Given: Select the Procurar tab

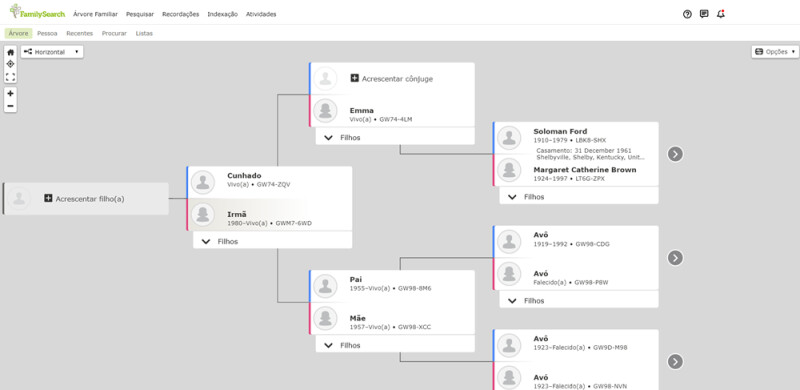Looking at the screenshot, I should (x=114, y=33).
